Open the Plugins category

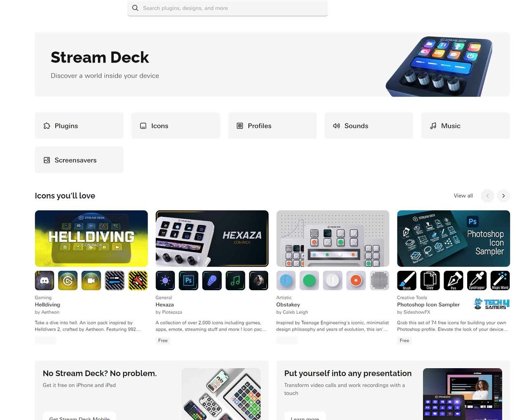click(x=79, y=125)
